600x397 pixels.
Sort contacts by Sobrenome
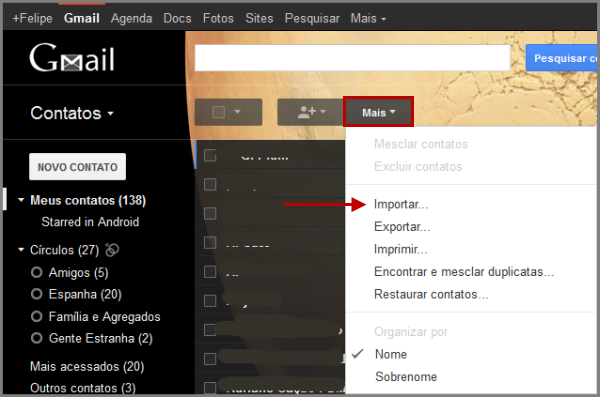point(406,377)
